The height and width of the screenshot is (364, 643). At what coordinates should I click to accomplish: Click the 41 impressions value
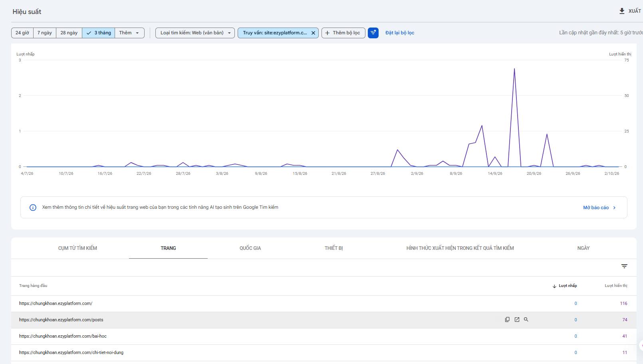(625, 336)
